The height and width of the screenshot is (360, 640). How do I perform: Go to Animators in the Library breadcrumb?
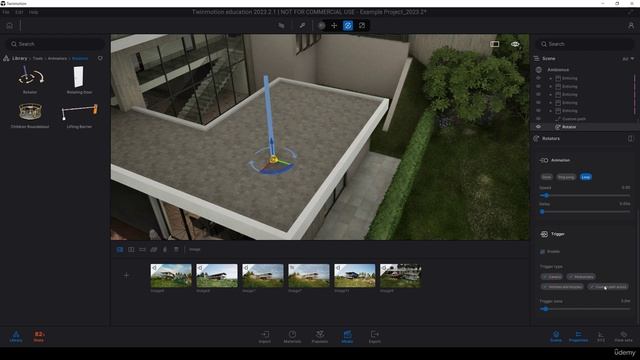(x=57, y=59)
